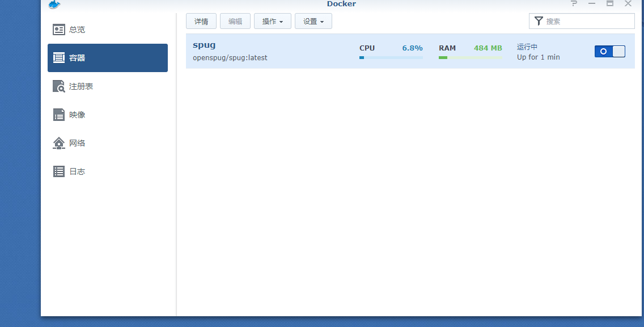Switch to the 映像 image tab label

(77, 115)
